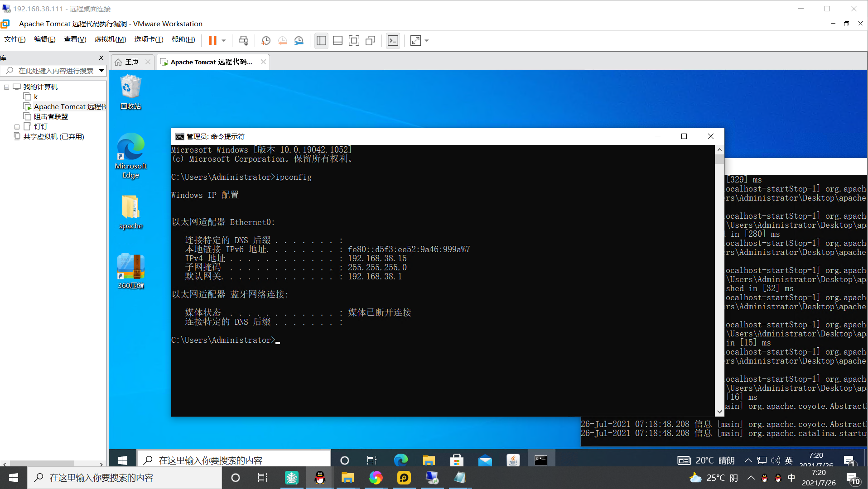This screenshot has width=868, height=489.
Task: Click the send Ctrl+Alt+Del toolbar icon
Action: tap(243, 41)
